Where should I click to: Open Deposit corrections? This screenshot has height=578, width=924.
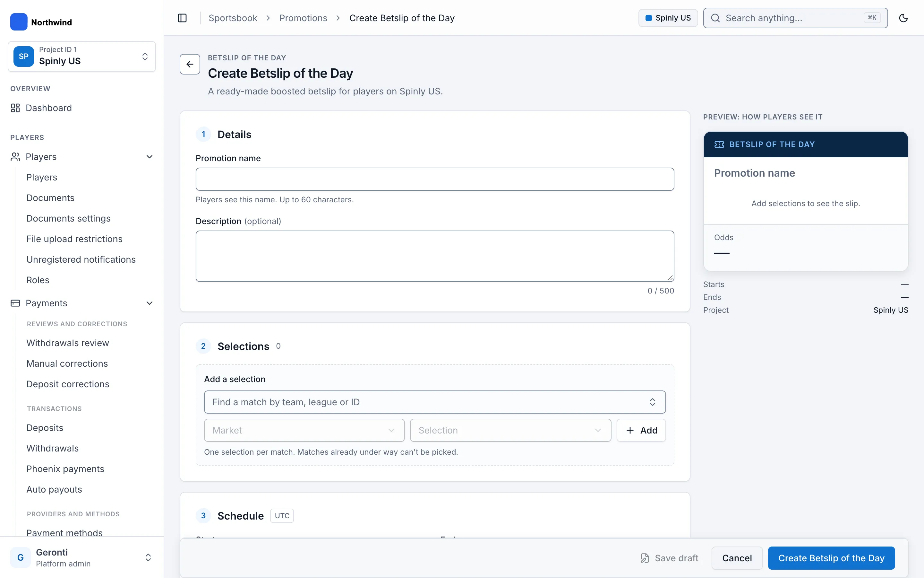[x=68, y=384]
